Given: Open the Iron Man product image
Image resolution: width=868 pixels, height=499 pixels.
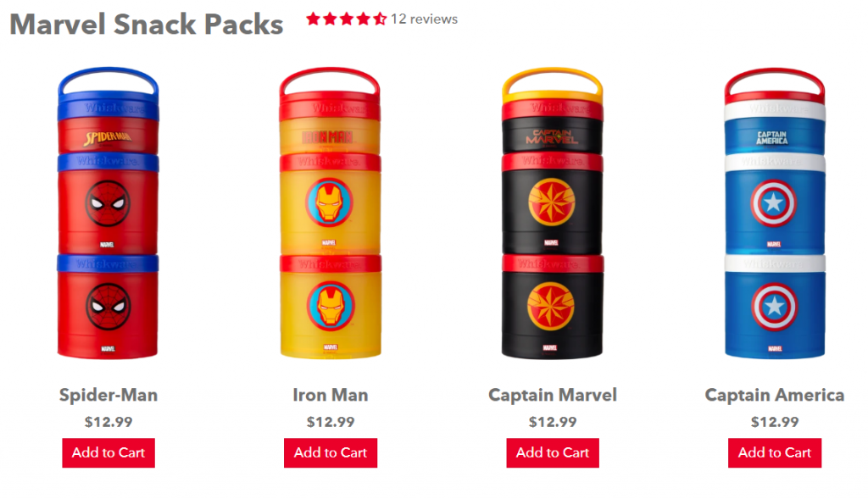Looking at the screenshot, I should [330, 213].
